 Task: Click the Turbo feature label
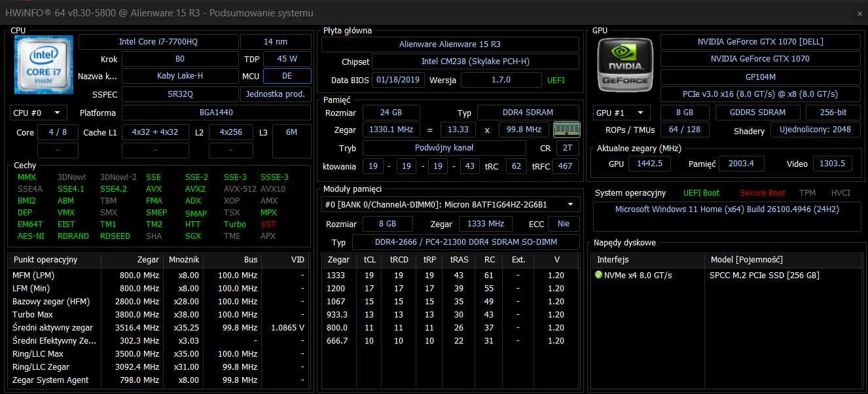235,224
